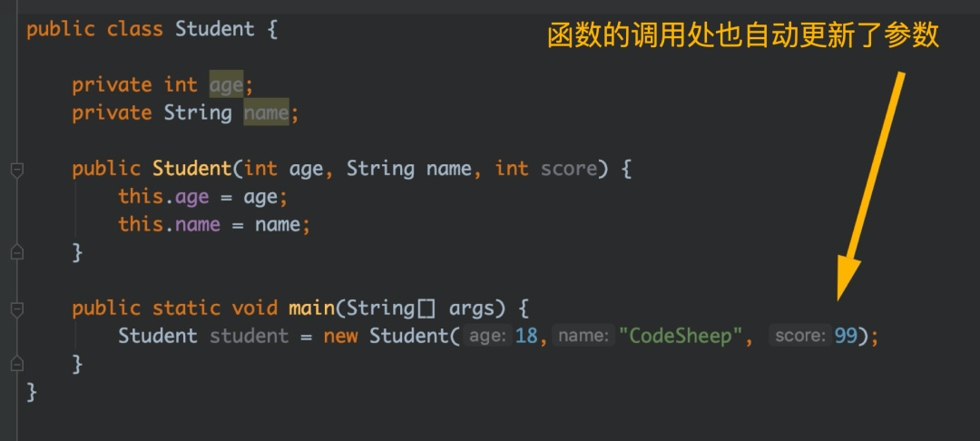Click the gray 'student' local variable
Viewport: 980px width, 441px height.
(x=249, y=336)
